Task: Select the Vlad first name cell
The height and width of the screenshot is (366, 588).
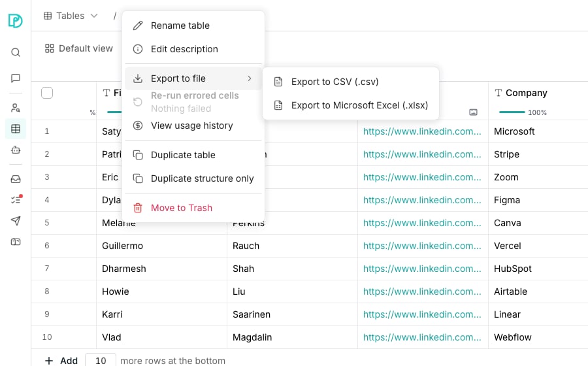Action: (x=161, y=337)
